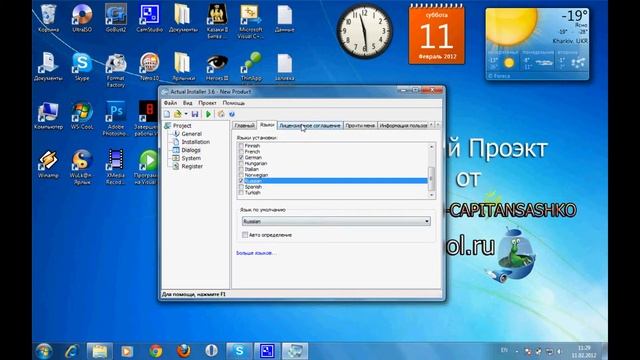The width and height of the screenshot is (640, 360).
Task: Open the Проект menu
Action: pos(207,103)
